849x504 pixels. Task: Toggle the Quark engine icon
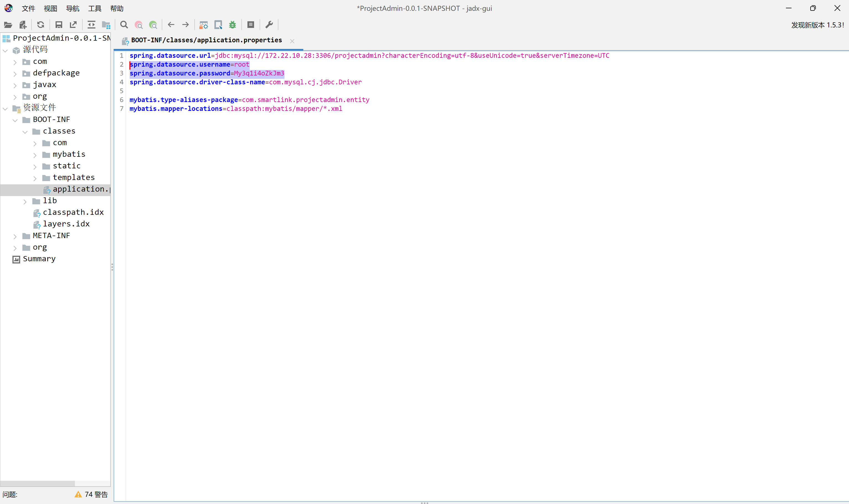(x=218, y=25)
